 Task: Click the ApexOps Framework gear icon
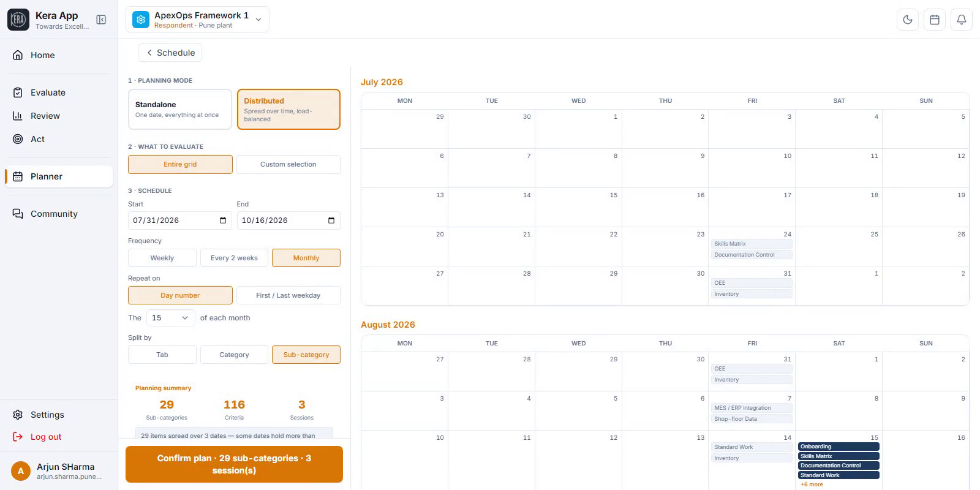[x=141, y=20]
